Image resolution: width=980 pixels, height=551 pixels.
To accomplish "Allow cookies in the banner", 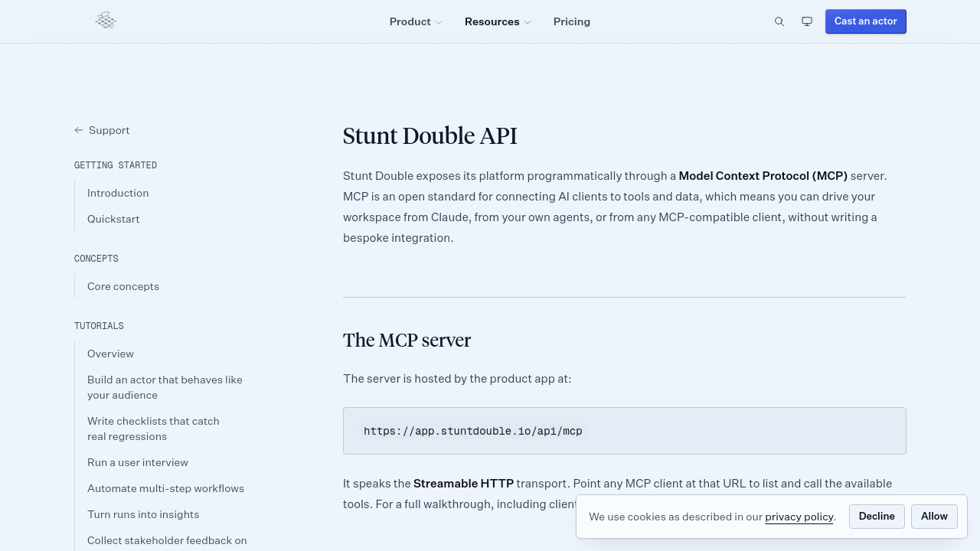I will click(x=934, y=517).
